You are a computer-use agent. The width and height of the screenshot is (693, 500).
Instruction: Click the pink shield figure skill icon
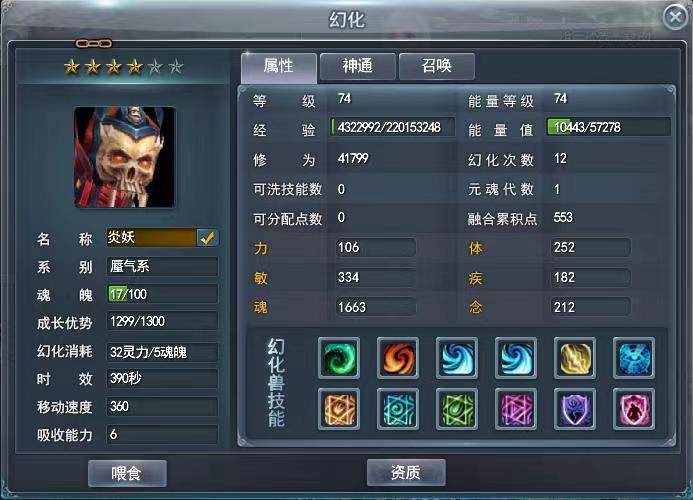[634, 409]
